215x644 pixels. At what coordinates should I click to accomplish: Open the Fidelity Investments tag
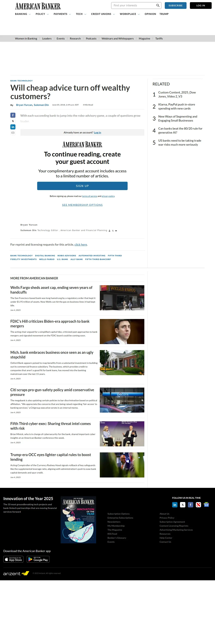(x=23, y=259)
